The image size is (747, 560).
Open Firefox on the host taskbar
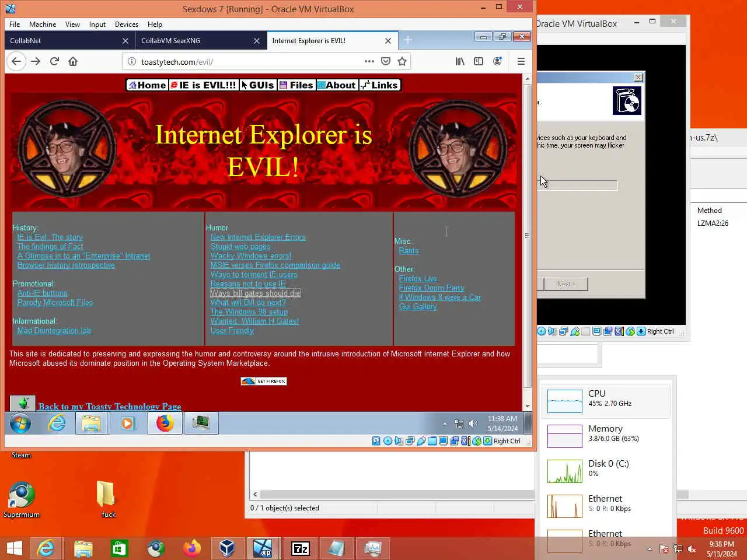point(191,548)
